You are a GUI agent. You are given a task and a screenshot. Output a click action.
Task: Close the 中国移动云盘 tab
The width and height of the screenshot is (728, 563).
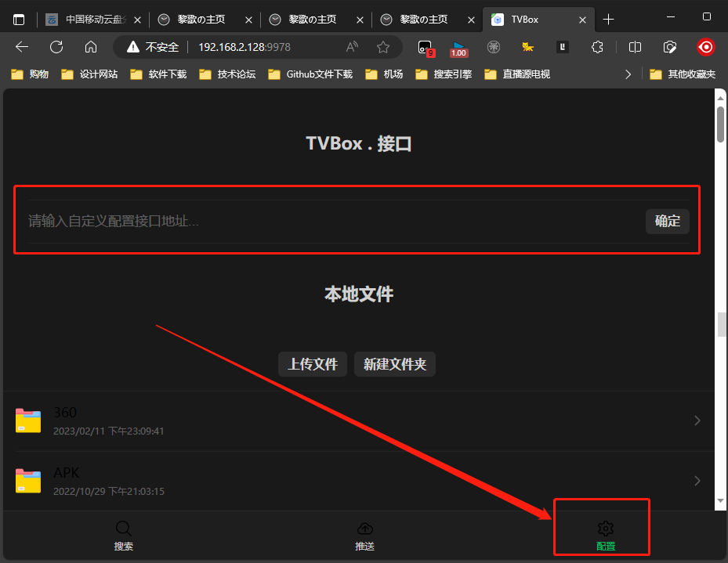point(137,20)
